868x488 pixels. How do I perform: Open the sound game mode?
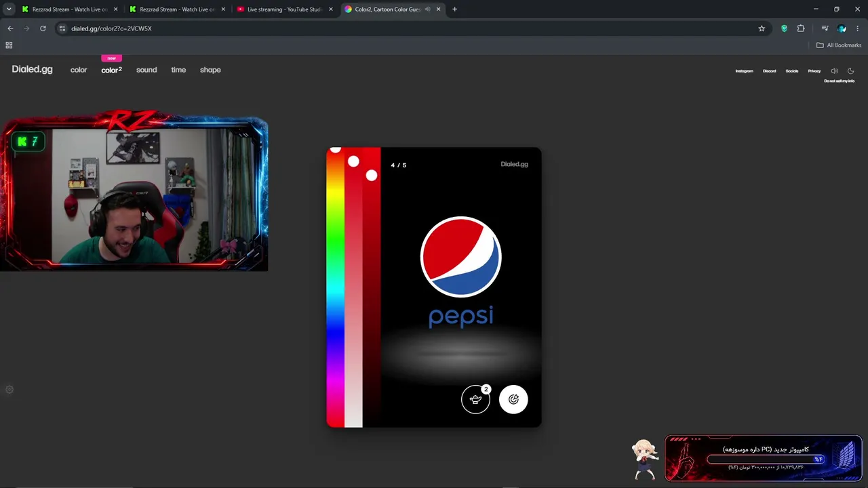click(x=146, y=70)
